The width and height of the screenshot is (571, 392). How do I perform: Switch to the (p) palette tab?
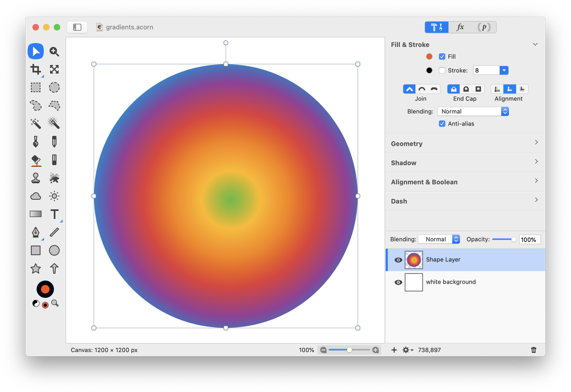click(x=484, y=27)
